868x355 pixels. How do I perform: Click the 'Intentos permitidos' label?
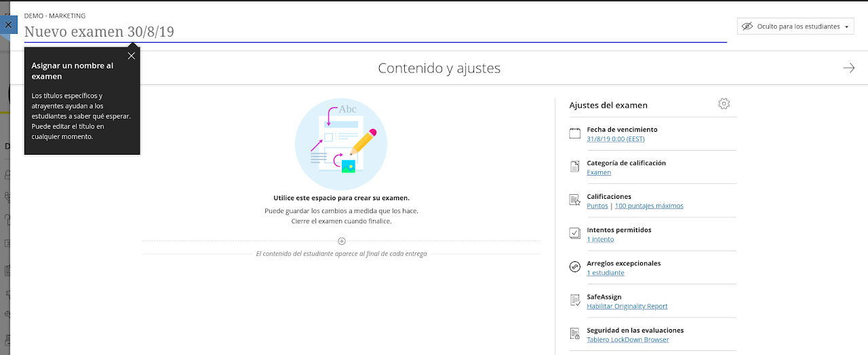(x=619, y=230)
